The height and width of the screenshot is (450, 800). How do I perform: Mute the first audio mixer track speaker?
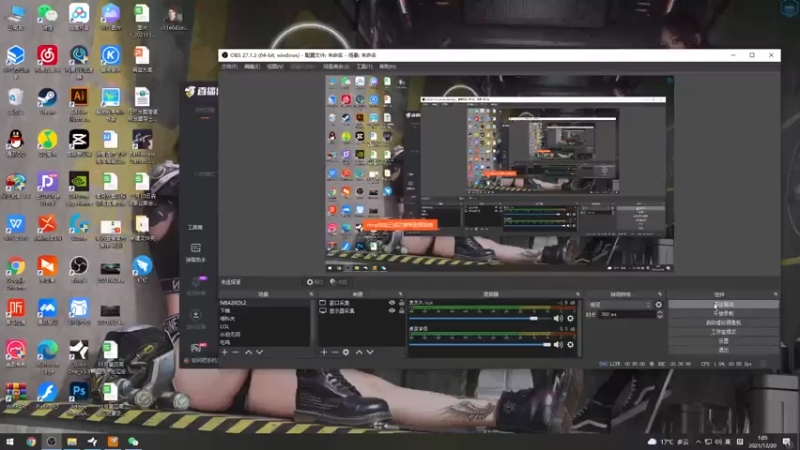pos(558,318)
